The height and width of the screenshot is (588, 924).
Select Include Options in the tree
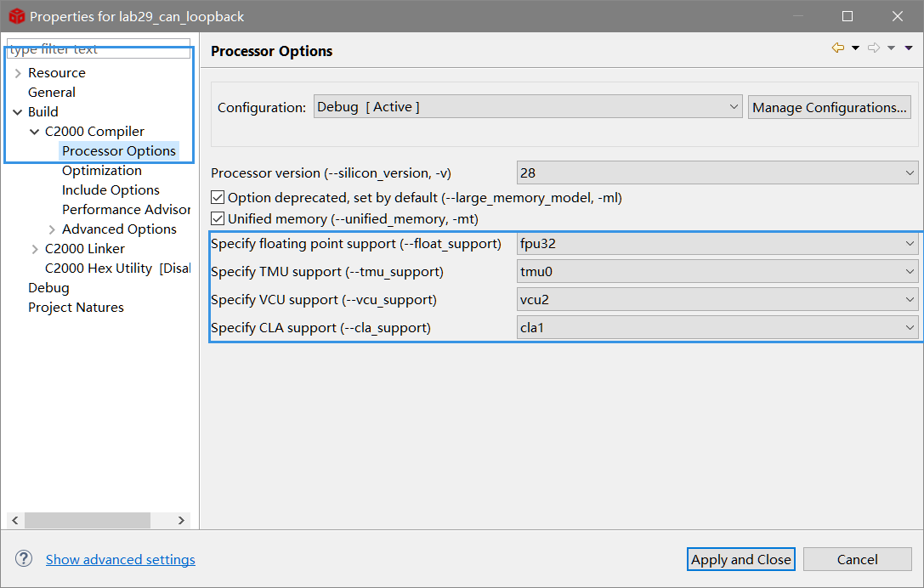pos(111,190)
